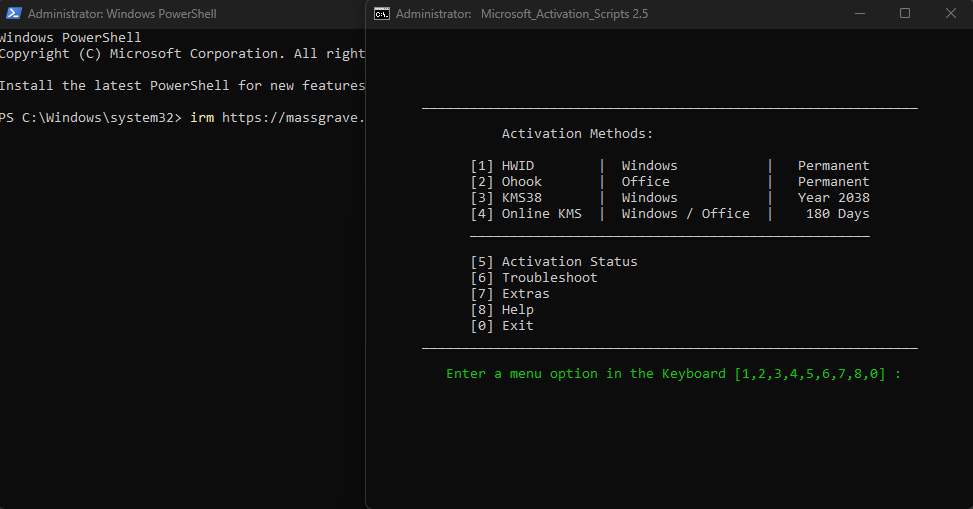Click the green 'Enter a menu option' prompt

pos(673,374)
